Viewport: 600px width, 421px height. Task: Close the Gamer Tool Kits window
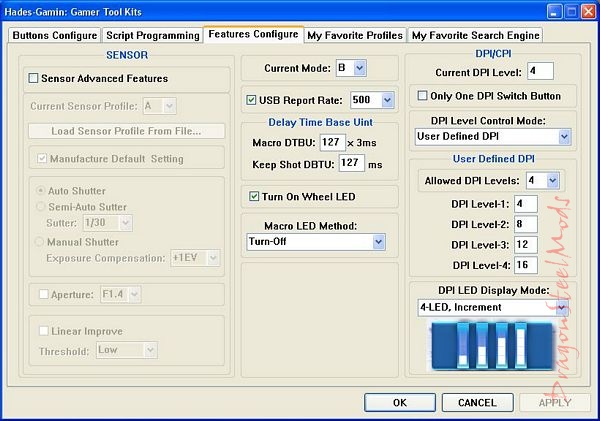pos(584,11)
